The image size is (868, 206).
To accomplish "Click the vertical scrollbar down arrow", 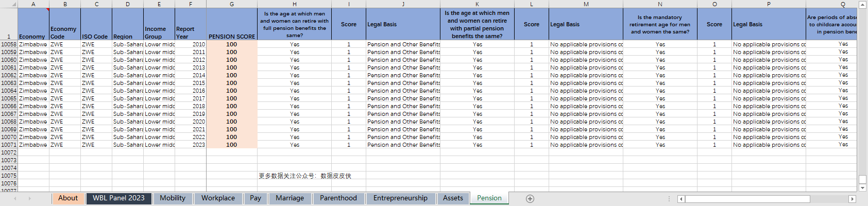I will (x=863, y=188).
